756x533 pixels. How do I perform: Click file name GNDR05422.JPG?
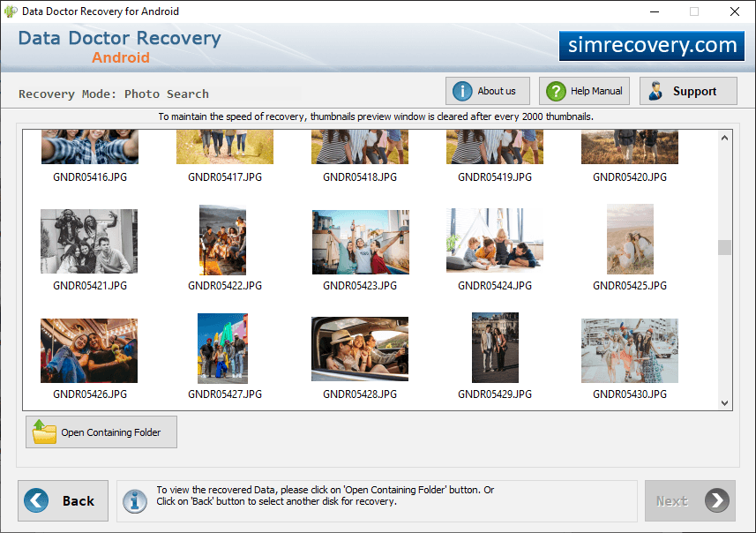[x=225, y=286]
